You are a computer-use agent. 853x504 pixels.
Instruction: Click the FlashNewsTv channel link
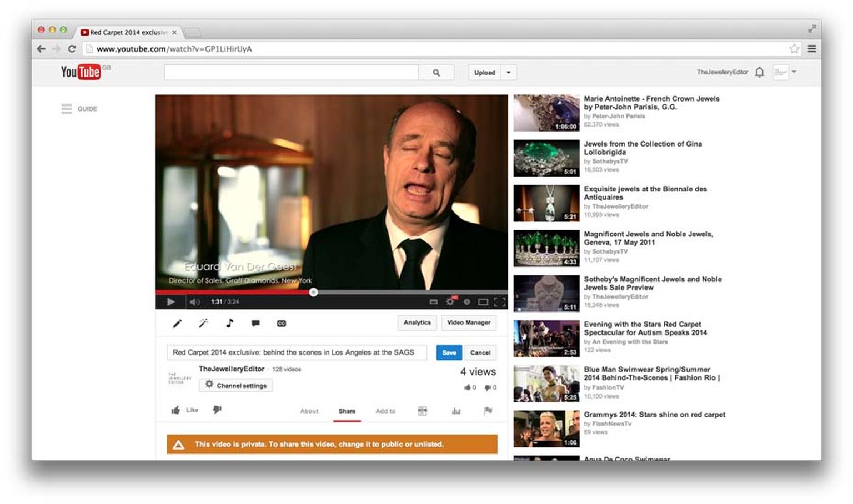tap(611, 424)
